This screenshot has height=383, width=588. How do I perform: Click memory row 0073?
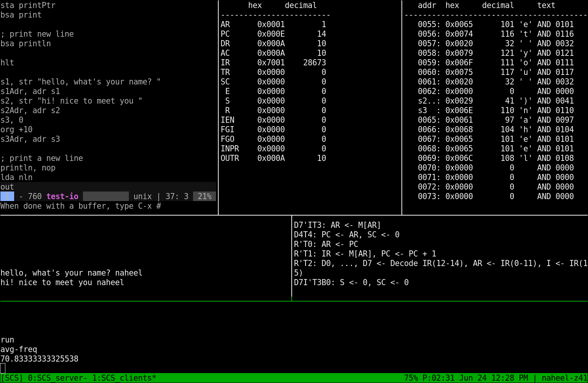pyautogui.click(x=496, y=196)
